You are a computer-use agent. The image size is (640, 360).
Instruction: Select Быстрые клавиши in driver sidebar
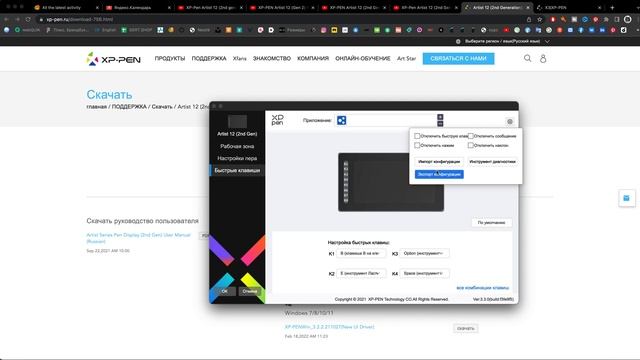[237, 170]
